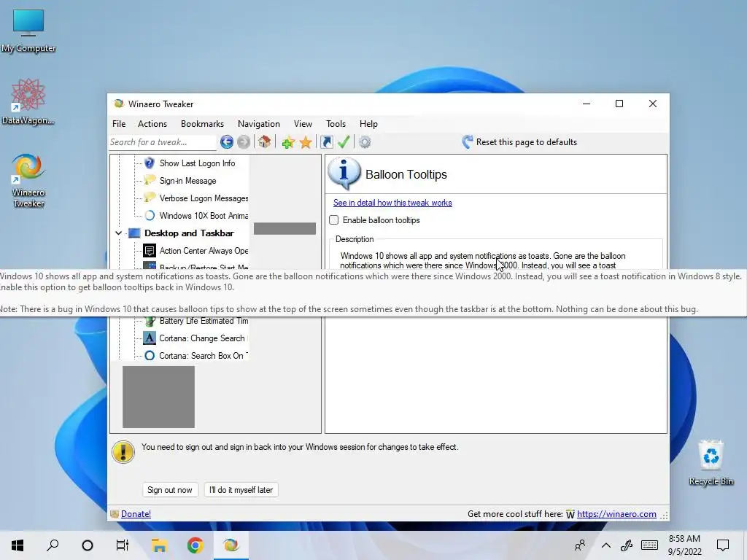Open the Bookmarks menu
Image resolution: width=747 pixels, height=560 pixels.
point(203,124)
